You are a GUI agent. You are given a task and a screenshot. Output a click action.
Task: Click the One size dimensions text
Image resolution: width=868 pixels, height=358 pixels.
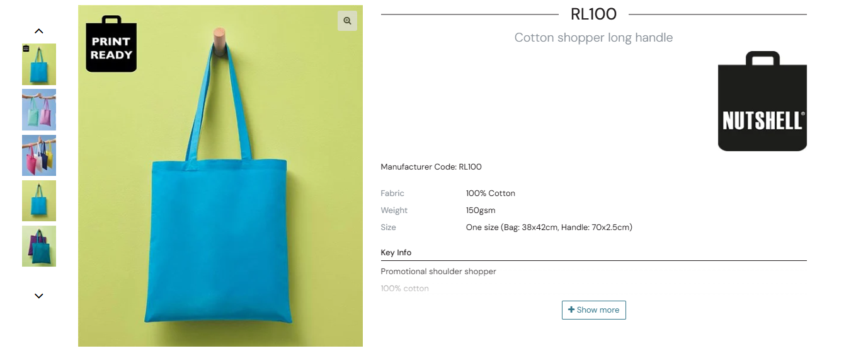coord(549,228)
